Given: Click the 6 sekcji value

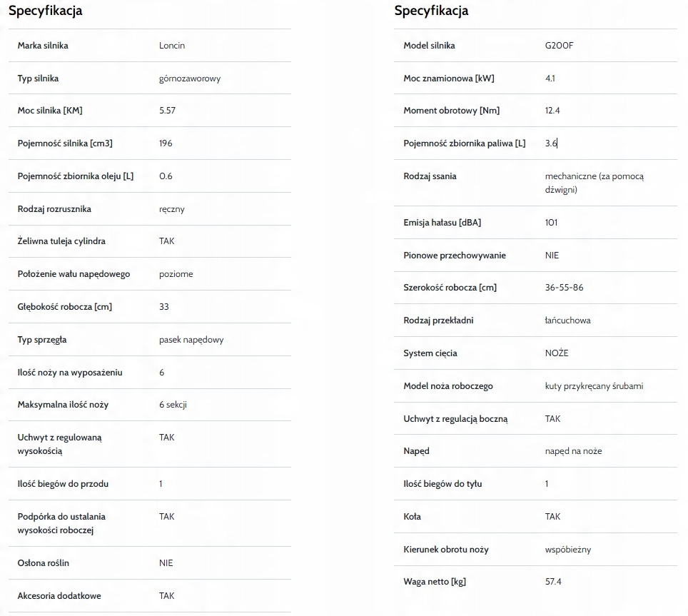Looking at the screenshot, I should click(x=173, y=405).
